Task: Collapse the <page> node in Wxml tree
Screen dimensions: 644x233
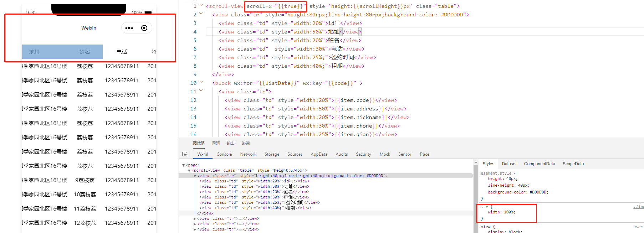Action: (184, 165)
